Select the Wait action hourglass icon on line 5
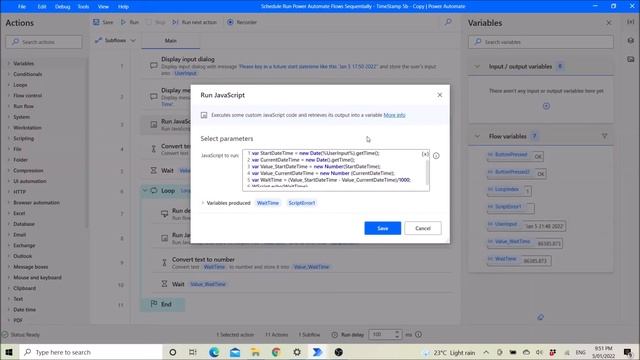The height and width of the screenshot is (360, 640). 153,171
